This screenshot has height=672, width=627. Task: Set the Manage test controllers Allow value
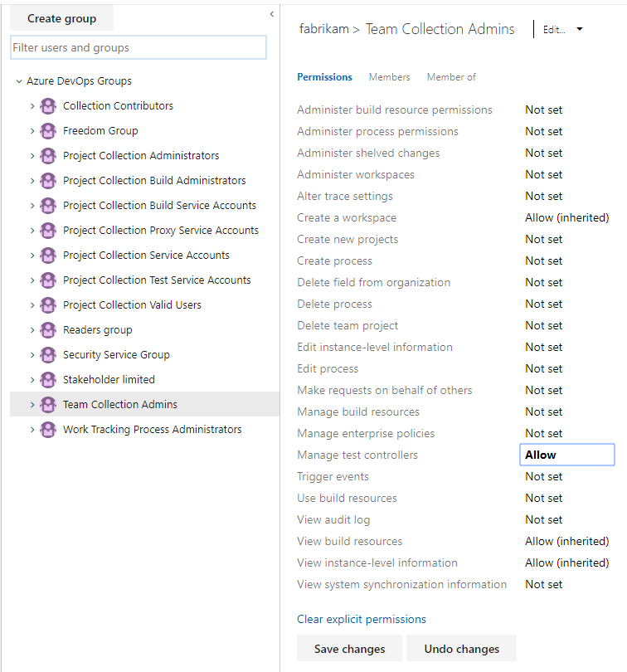coord(566,455)
